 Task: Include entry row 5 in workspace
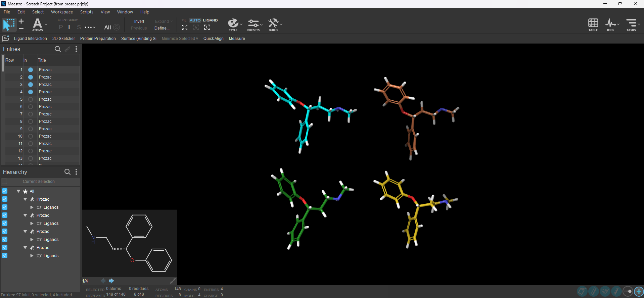coord(31,99)
